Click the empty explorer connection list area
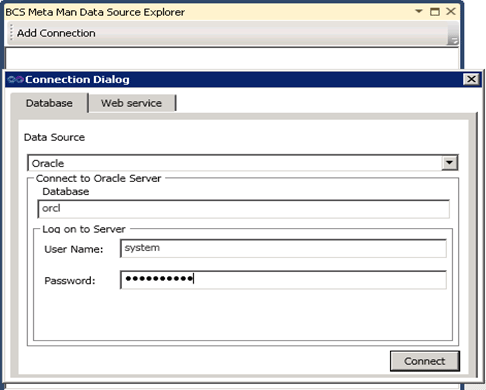 pyautogui.click(x=232, y=58)
